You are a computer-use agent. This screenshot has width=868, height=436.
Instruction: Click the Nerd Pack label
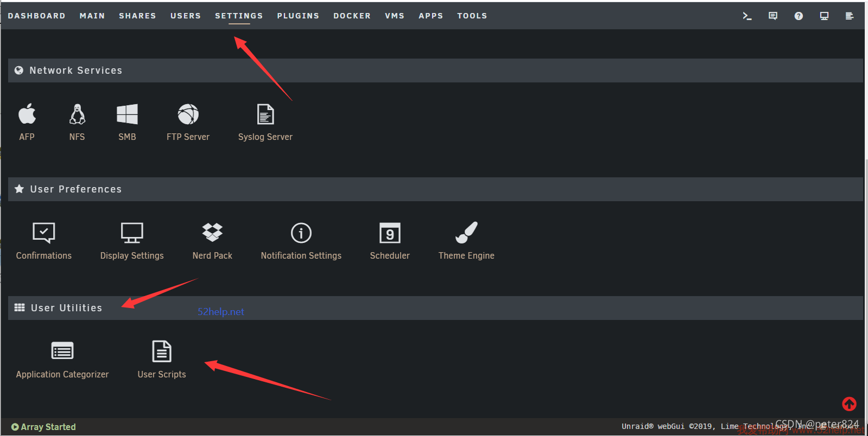click(212, 255)
